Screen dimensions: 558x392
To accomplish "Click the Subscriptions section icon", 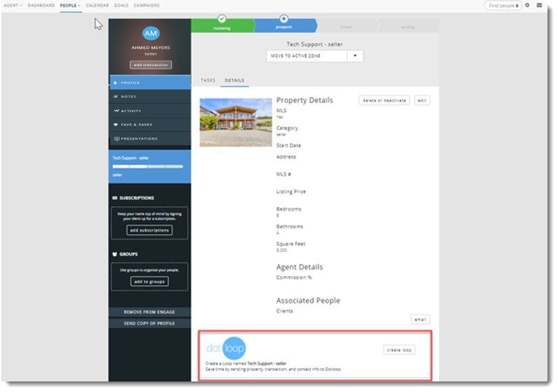I will (x=116, y=199).
